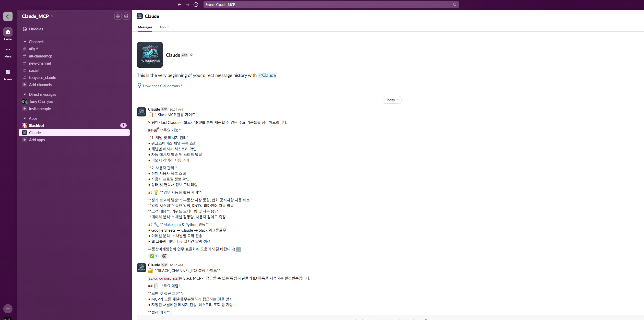Click the plus icon next to Invite people
This screenshot has height=320, width=644.
[x=25, y=109]
